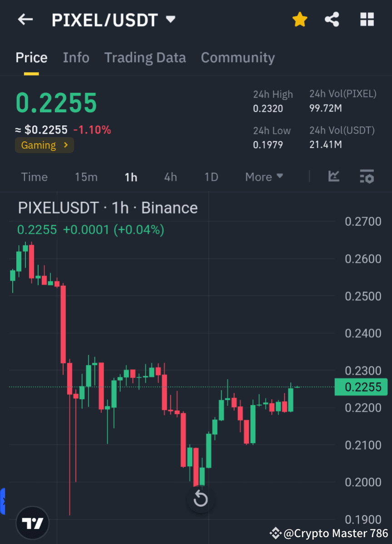The width and height of the screenshot is (392, 544).
Task: Expand the collapsed blue side panel
Action: (4, 501)
